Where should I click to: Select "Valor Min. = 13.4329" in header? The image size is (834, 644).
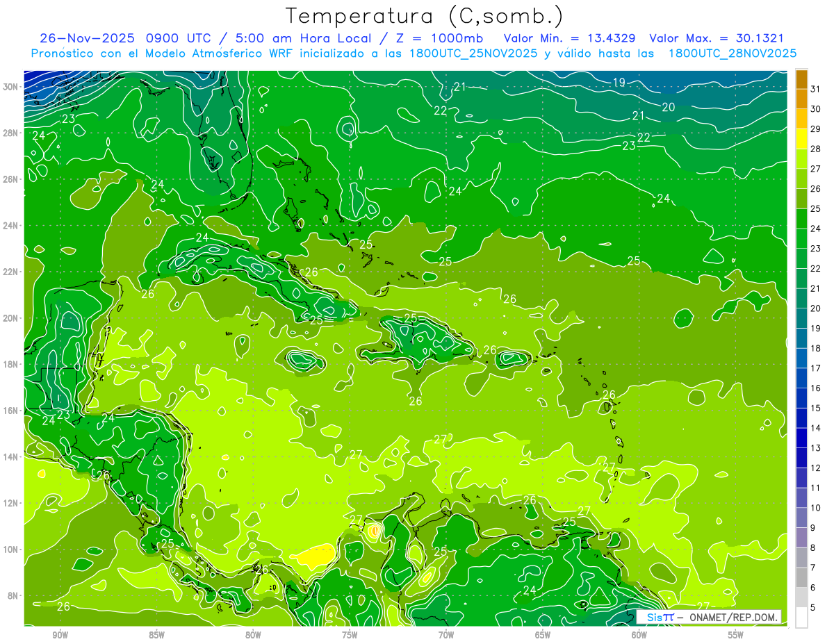click(x=570, y=38)
